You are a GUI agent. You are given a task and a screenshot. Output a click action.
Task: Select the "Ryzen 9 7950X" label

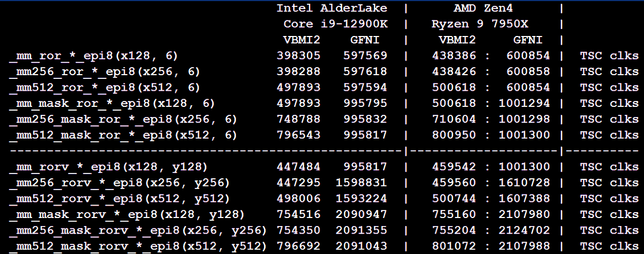480,24
